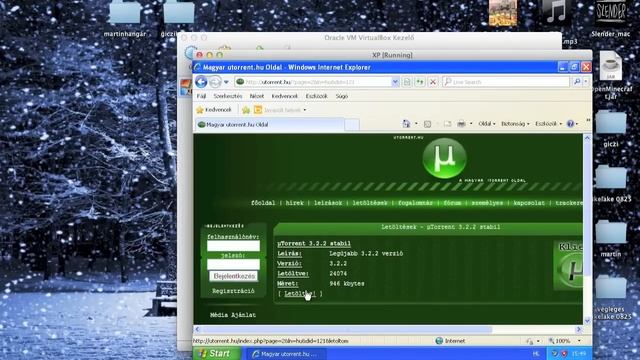
Task: Click the jelszó password field
Action: [x=233, y=264]
